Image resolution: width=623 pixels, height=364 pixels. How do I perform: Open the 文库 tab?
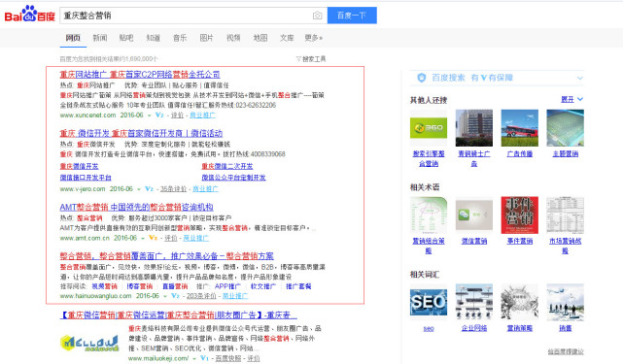coord(287,38)
